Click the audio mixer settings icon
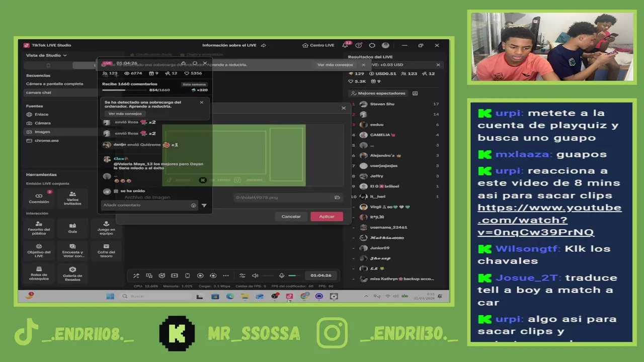 (x=242, y=276)
